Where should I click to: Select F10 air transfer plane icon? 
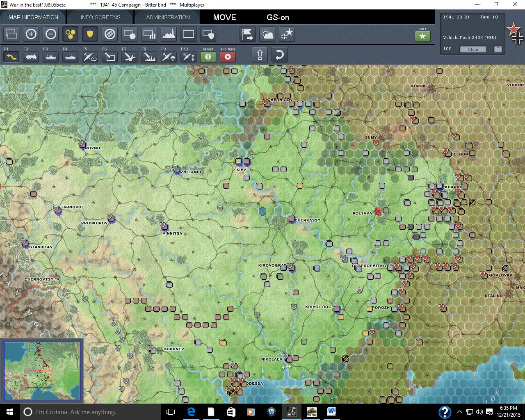[x=188, y=57]
